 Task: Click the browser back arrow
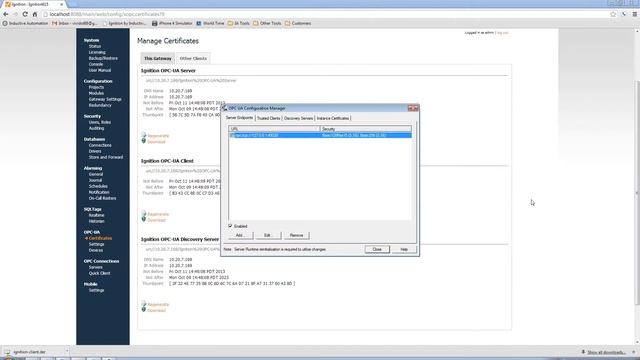point(6,14)
